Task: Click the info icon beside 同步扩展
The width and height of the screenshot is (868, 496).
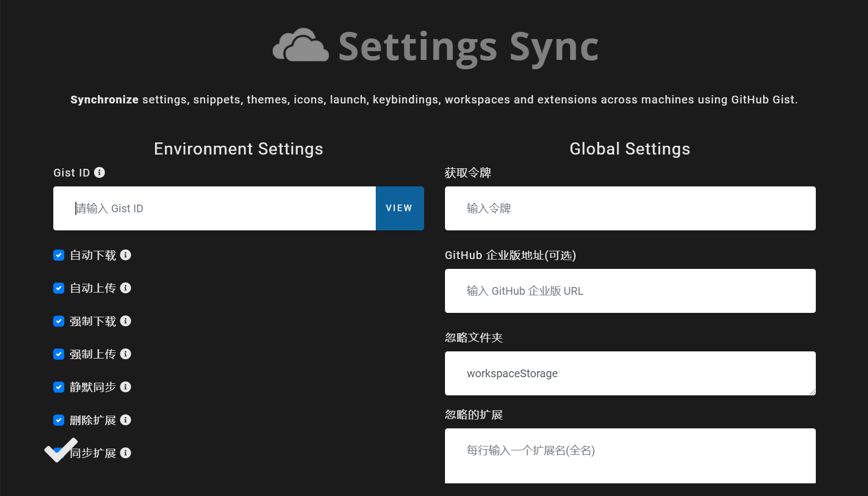Action: (126, 453)
